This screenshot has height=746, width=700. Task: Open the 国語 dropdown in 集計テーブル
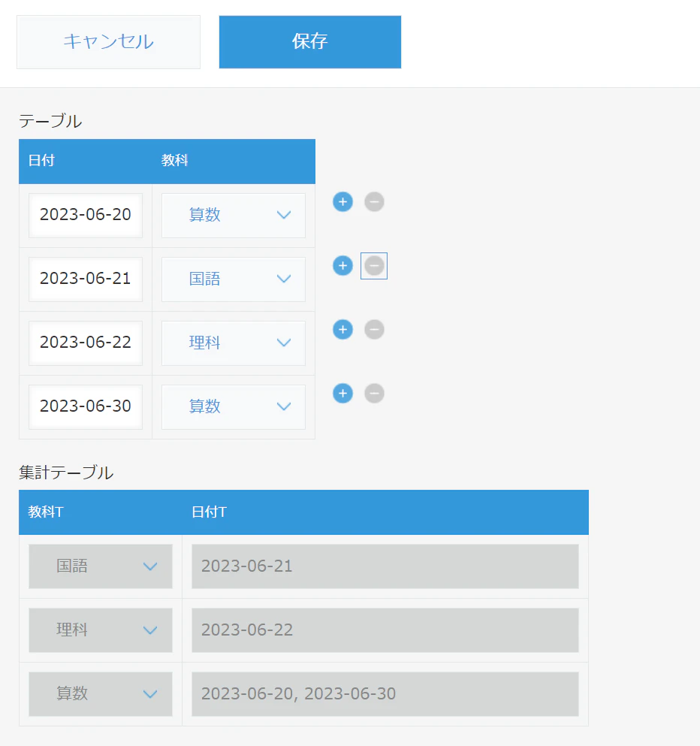click(x=101, y=566)
